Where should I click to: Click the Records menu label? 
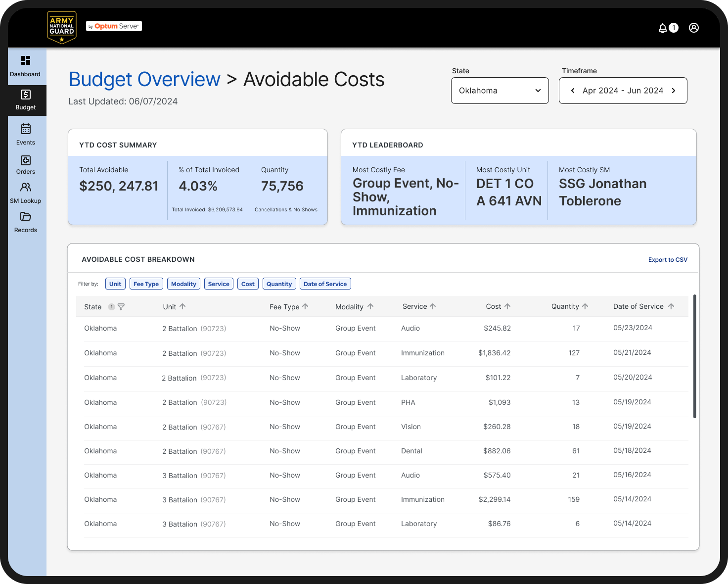coord(26,230)
